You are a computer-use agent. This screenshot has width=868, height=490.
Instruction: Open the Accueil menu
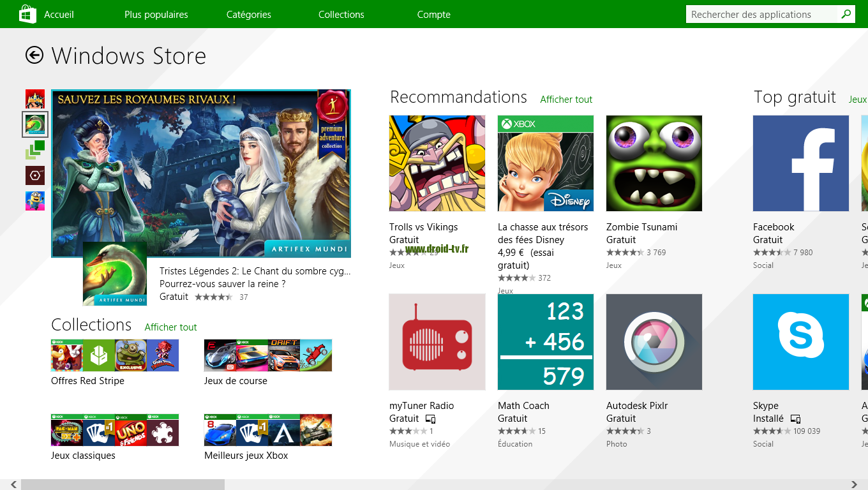[59, 14]
